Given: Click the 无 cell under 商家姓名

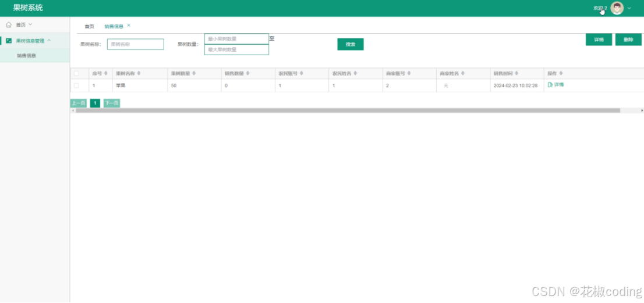Looking at the screenshot, I should pyautogui.click(x=446, y=85).
